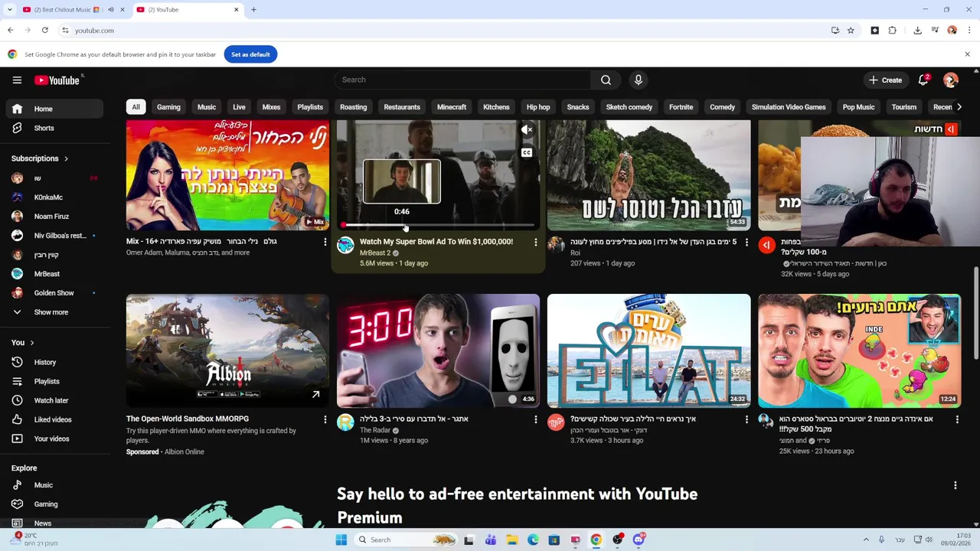Screen dimensions: 980x551
Task: Mute the Best Chillout Music tab
Action: click(x=111, y=10)
